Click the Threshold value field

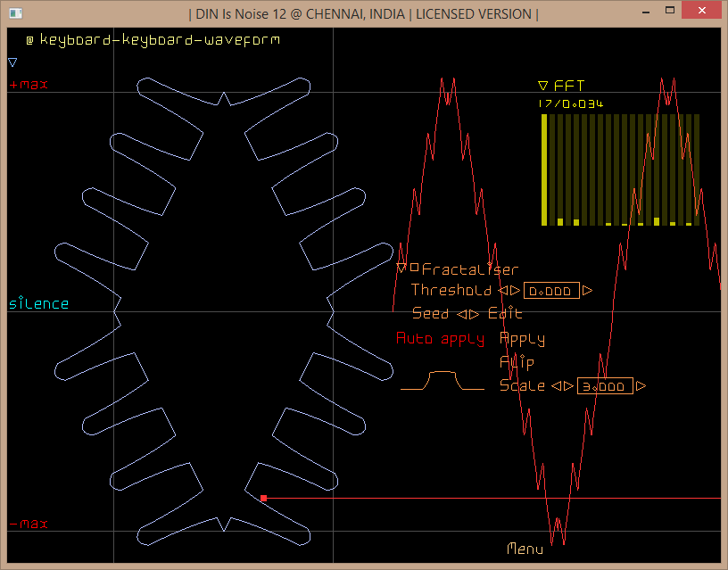point(551,291)
